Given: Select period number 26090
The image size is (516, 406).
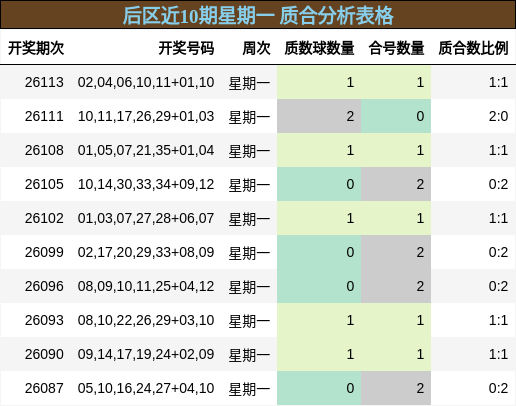Looking at the screenshot, I should pos(44,354).
